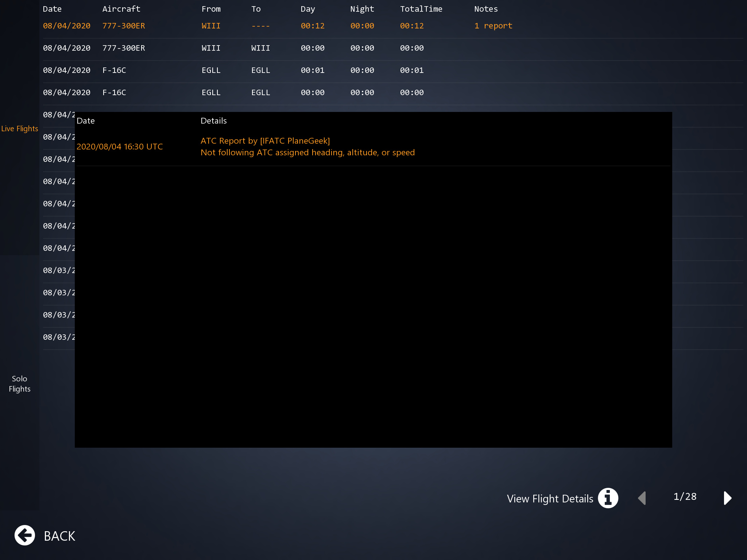Click the Notes column header

pos(486,9)
